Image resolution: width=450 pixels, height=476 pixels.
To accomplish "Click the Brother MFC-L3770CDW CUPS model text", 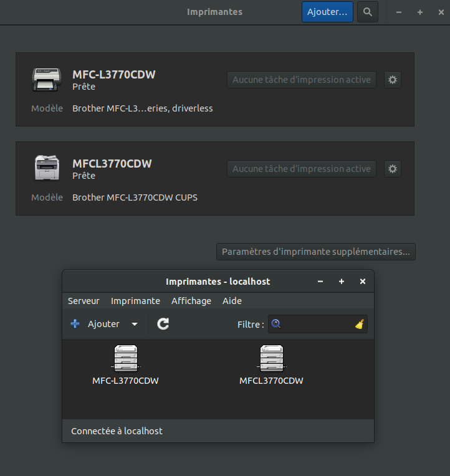I will pyautogui.click(x=135, y=198).
